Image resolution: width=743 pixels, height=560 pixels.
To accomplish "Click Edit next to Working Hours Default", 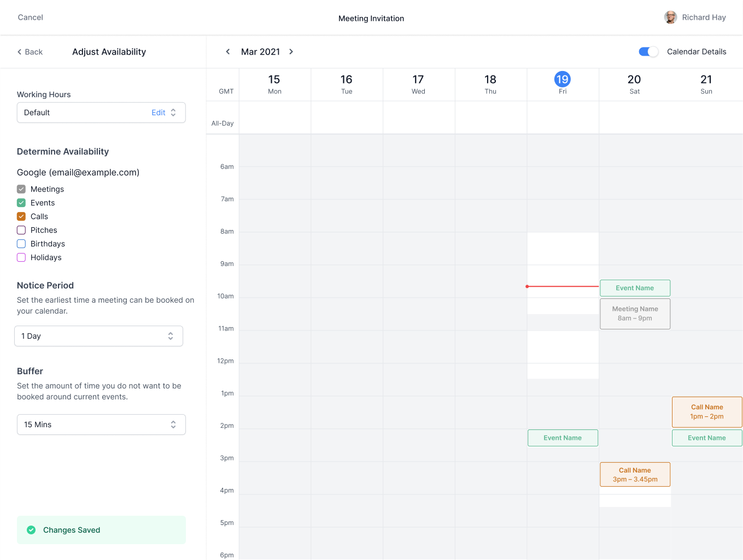I will pyautogui.click(x=159, y=113).
